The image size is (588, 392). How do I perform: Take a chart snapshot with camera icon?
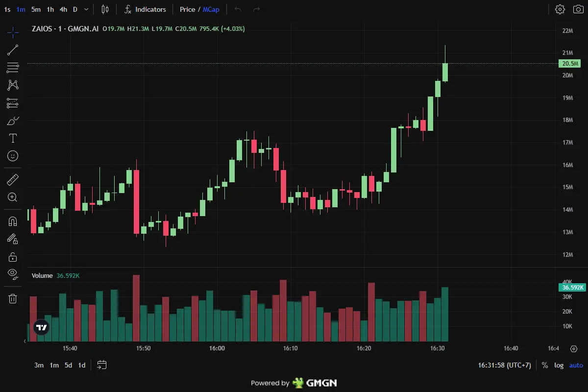click(x=578, y=9)
